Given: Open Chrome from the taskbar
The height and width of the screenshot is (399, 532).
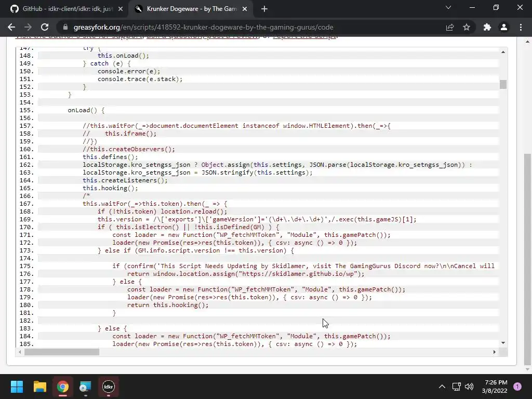Looking at the screenshot, I should click(62, 387).
